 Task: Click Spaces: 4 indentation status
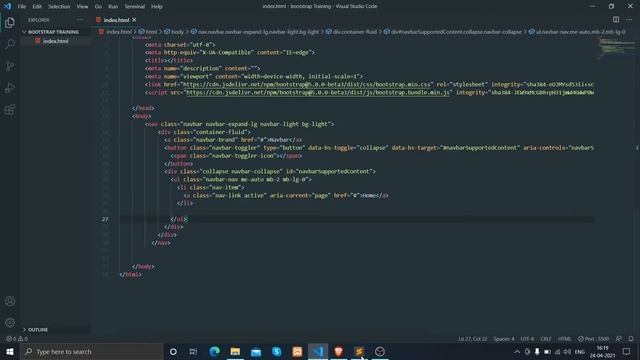[504, 339]
